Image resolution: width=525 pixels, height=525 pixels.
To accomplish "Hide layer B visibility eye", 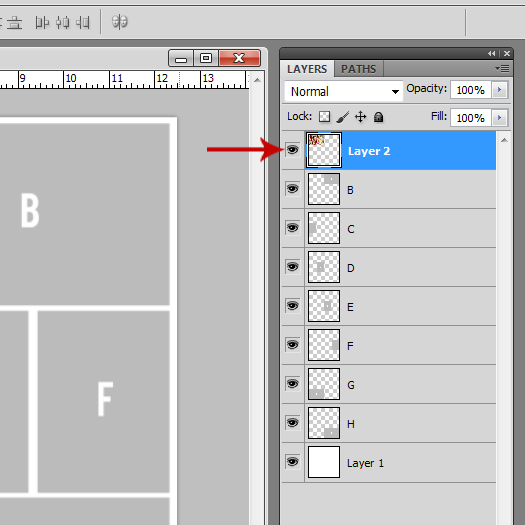I will (293, 189).
